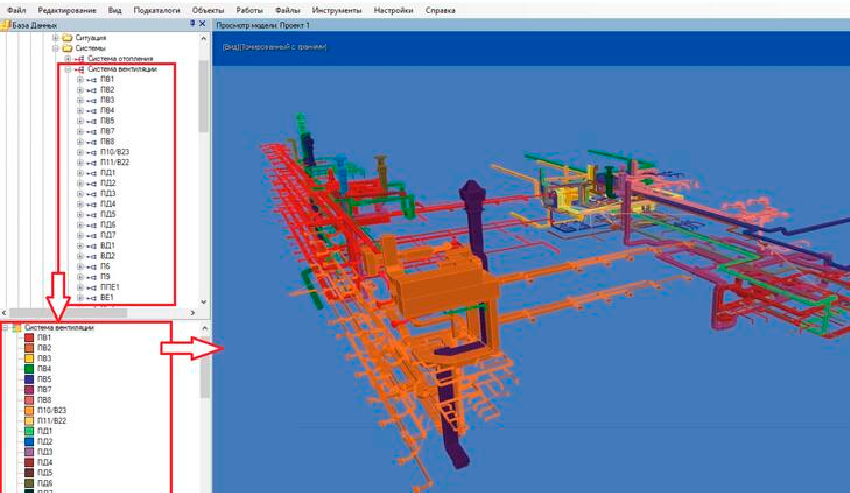Expand the ПВ2 node in upper tree

point(80,90)
